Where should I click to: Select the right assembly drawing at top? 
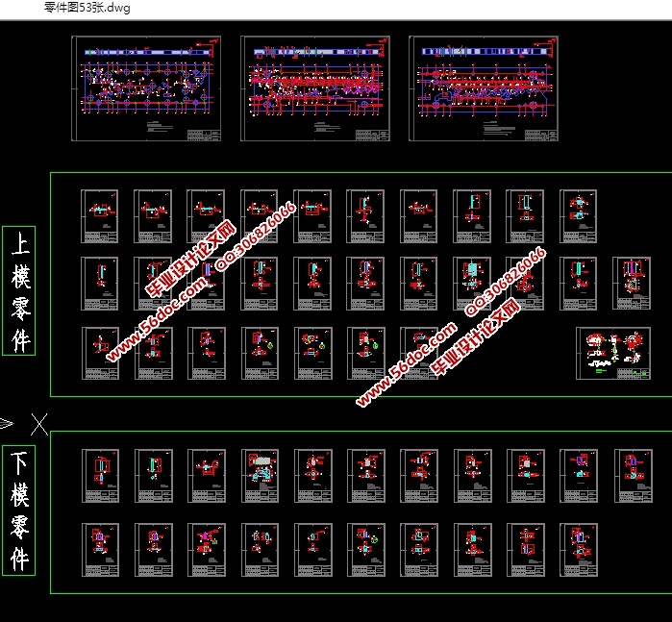click(x=483, y=88)
